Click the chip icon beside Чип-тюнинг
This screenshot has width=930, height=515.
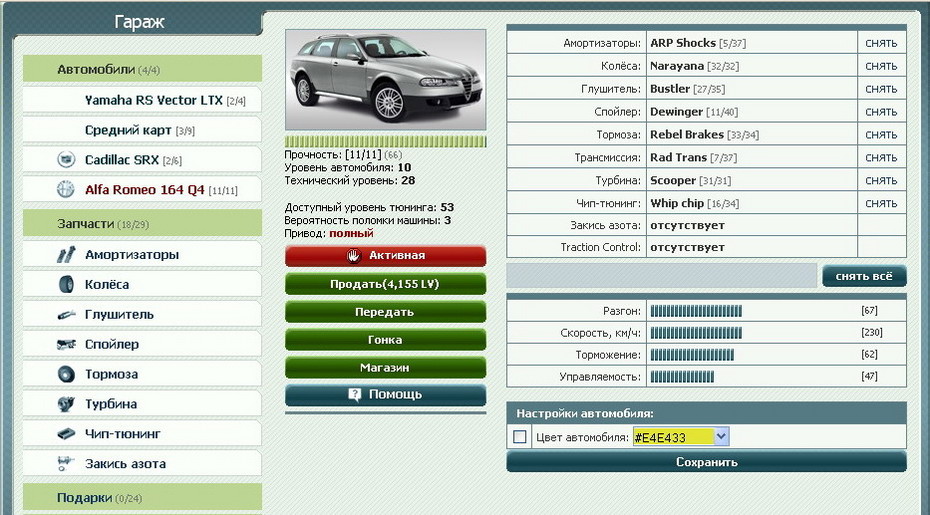[x=66, y=434]
